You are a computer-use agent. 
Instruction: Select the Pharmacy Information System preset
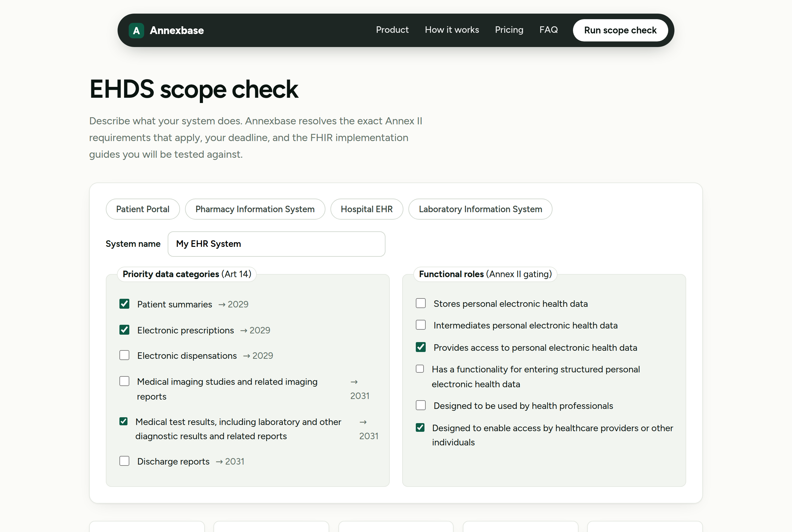pos(255,209)
